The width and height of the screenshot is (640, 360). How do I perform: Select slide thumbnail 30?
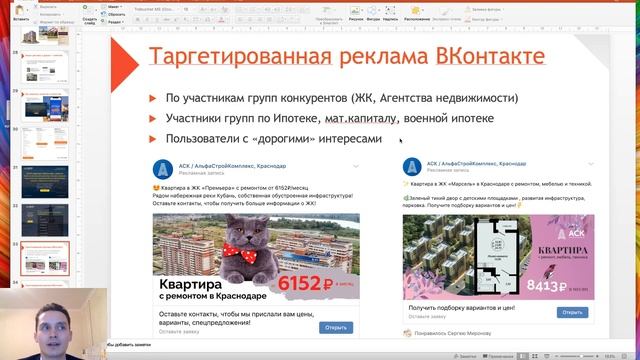click(x=44, y=144)
